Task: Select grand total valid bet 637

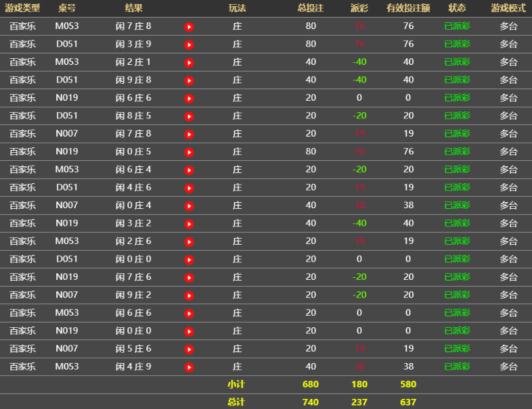Action: pyautogui.click(x=408, y=402)
